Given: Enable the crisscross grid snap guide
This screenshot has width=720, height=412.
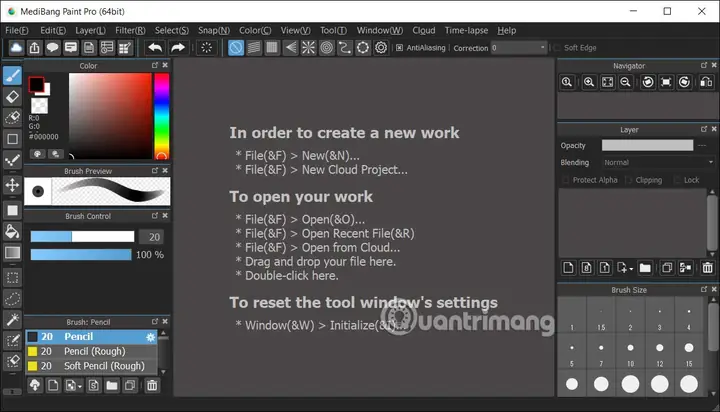Looking at the screenshot, I should tap(272, 48).
